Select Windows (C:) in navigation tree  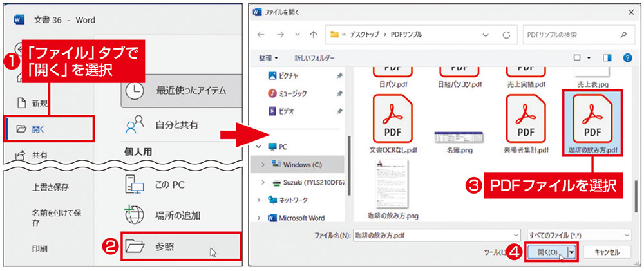coord(298,164)
